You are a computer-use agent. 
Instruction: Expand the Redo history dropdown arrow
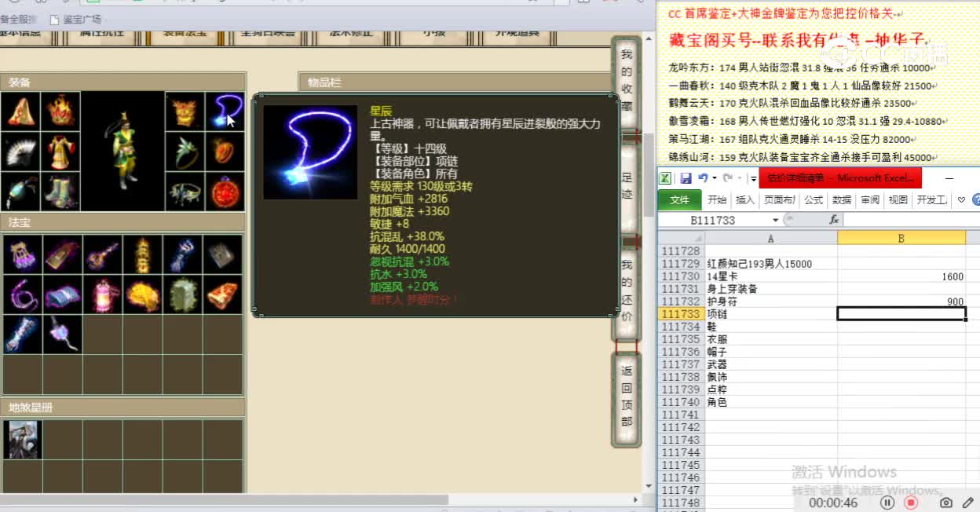739,178
